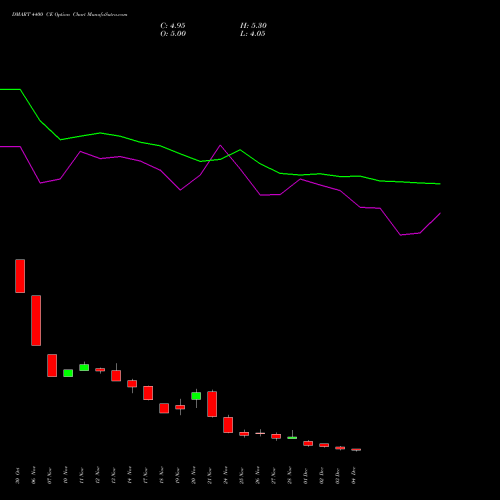The image size is (500, 500).
Task: Select the red candle for 24 Nov
Action: (x=228, y=425)
